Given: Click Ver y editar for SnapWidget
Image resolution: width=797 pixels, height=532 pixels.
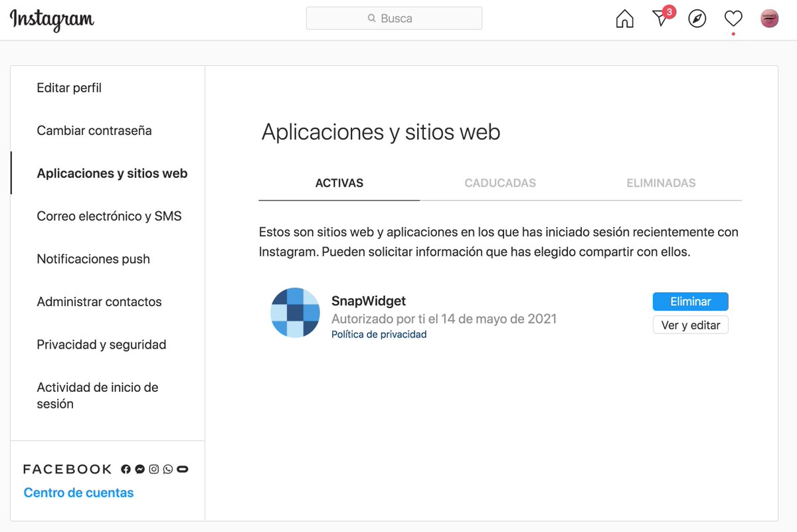Looking at the screenshot, I should [x=691, y=325].
